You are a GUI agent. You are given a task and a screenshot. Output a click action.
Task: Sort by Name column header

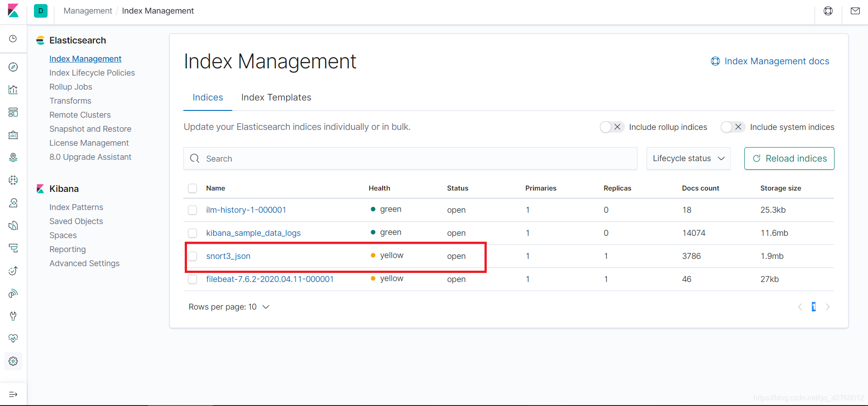coord(216,188)
